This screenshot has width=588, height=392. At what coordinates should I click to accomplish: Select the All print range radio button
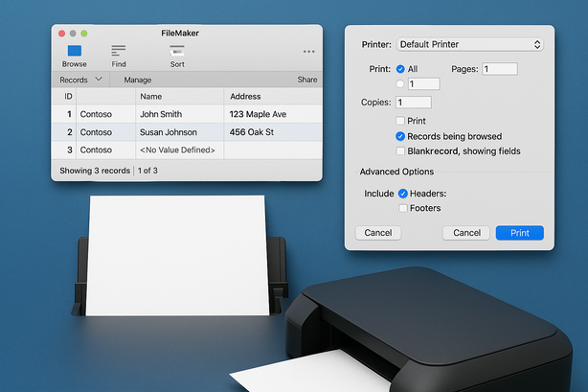(x=400, y=69)
